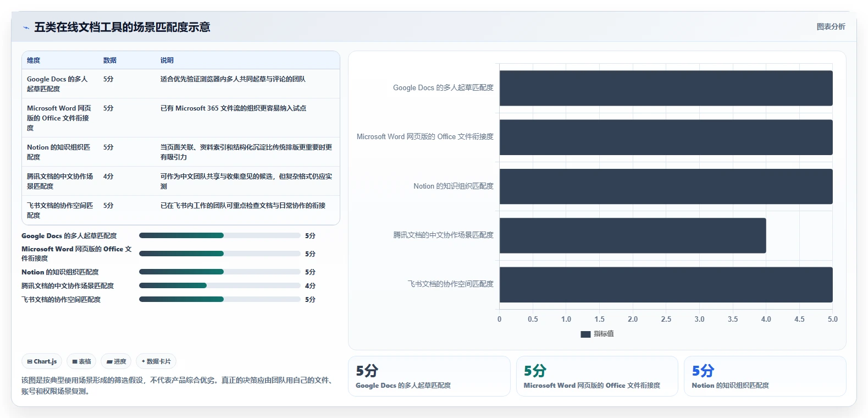Image resolution: width=868 pixels, height=418 pixels.
Task: Open the Microsoft Word 网页版 data card
Action: click(597, 376)
